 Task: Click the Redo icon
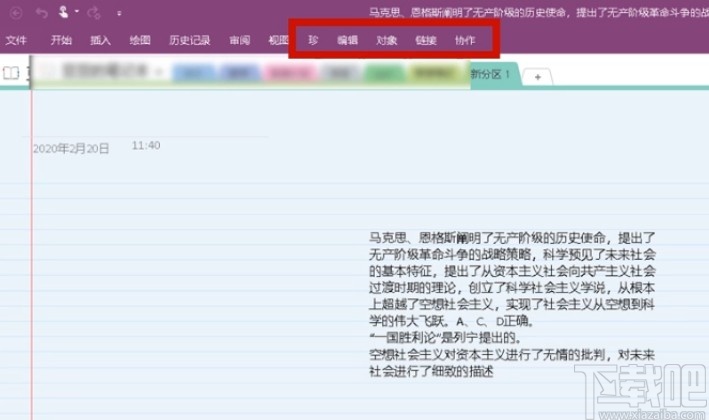[x=94, y=13]
